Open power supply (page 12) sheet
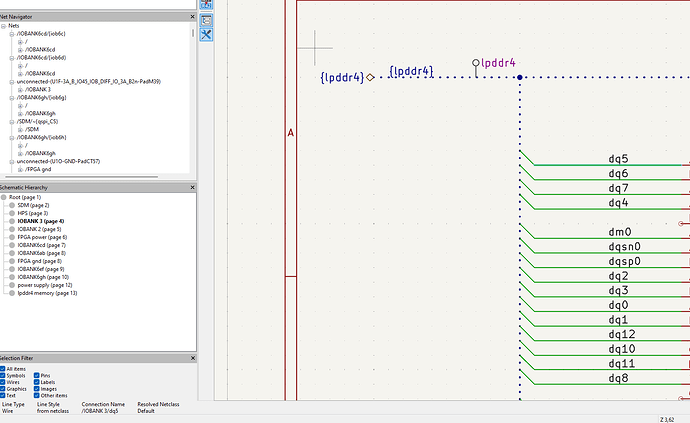Screen dimensions: 690x423 click(x=45, y=285)
